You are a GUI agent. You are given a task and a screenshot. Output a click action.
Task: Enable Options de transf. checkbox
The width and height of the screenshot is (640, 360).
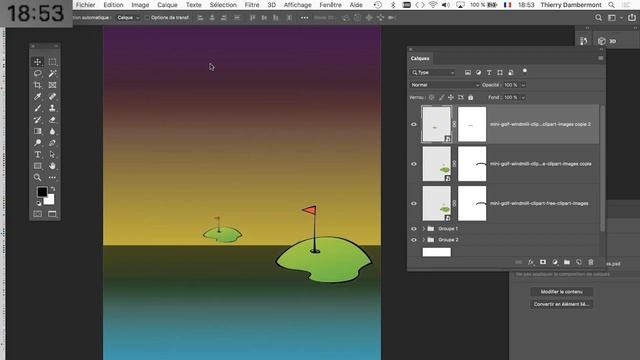(x=147, y=18)
